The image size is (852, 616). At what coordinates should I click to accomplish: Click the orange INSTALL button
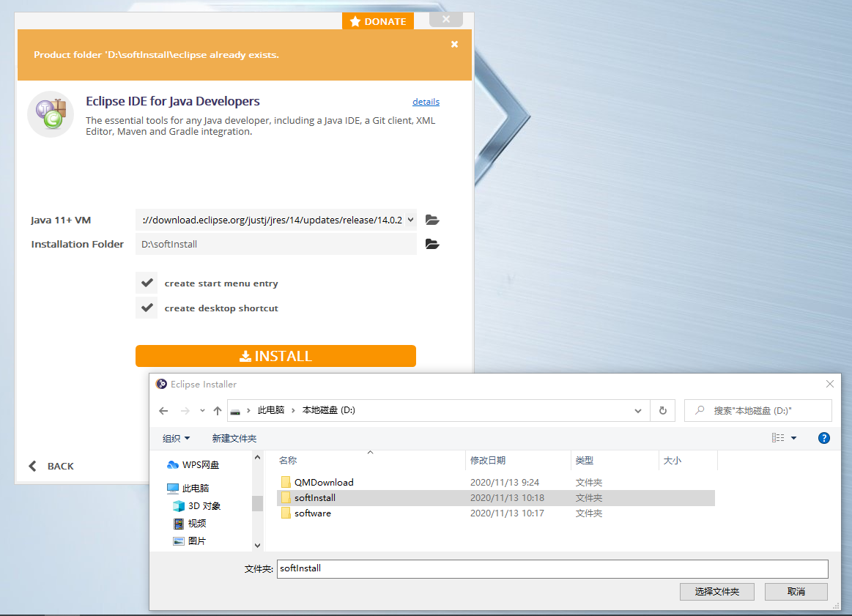coord(275,356)
